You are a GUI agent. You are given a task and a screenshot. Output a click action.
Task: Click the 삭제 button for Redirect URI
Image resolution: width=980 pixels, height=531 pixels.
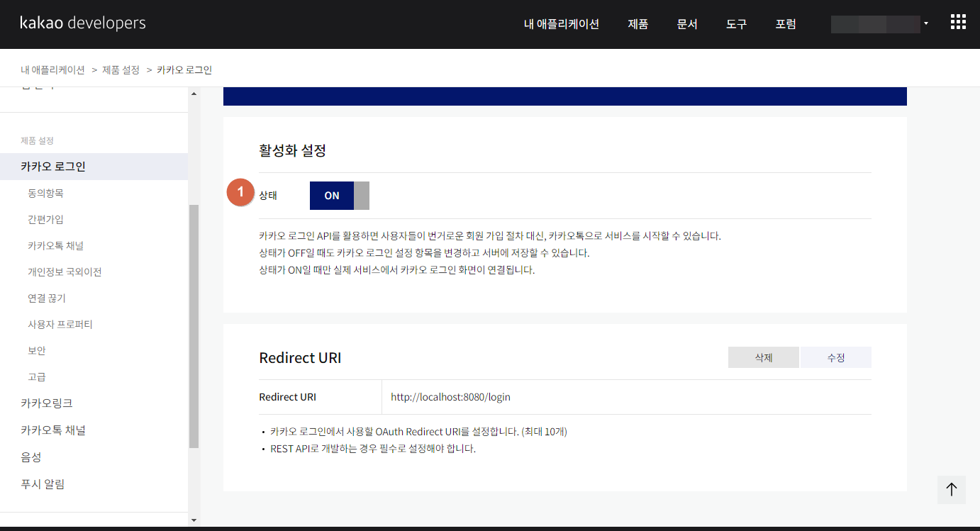[764, 358]
